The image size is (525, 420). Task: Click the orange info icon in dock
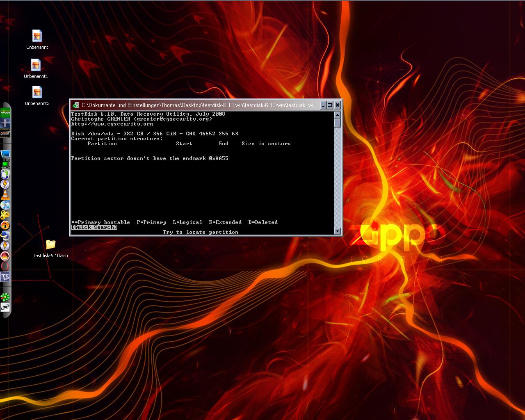[5, 225]
